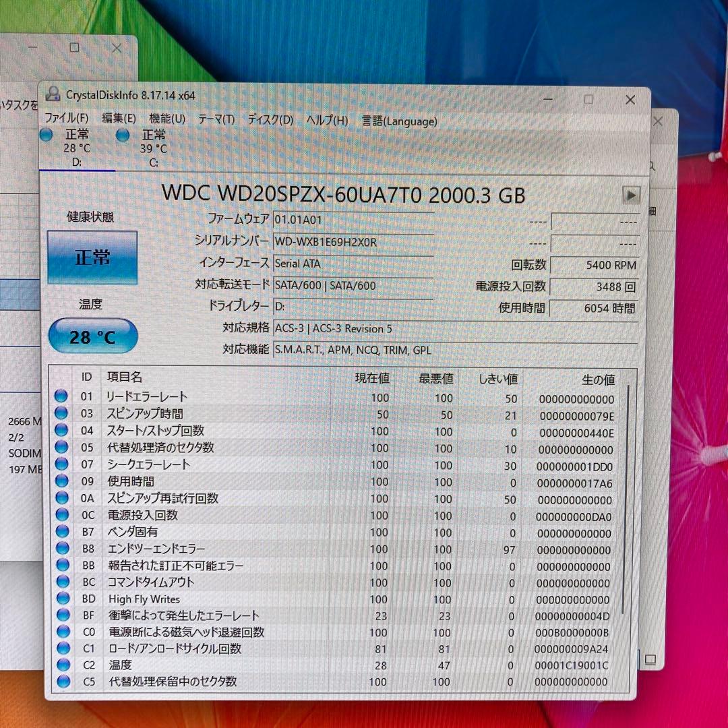This screenshot has height=728, width=728.
Task: Click the blue indicator for エンドツーエンドエラー
Action: point(63,549)
